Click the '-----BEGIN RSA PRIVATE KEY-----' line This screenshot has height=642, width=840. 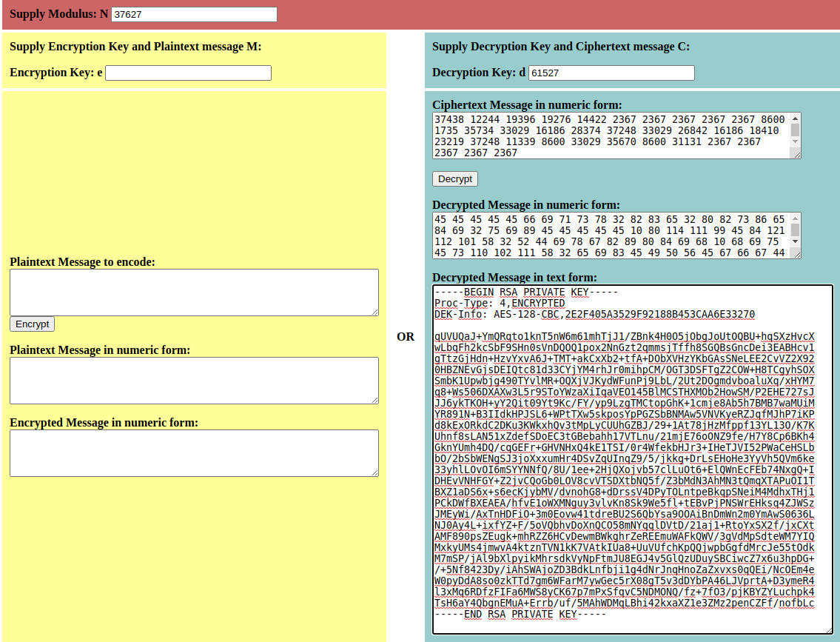tap(526, 292)
